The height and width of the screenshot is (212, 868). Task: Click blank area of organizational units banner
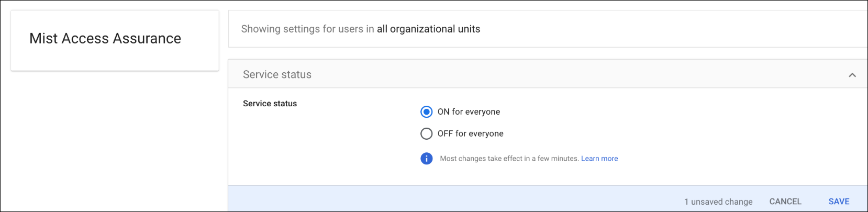pos(654,29)
